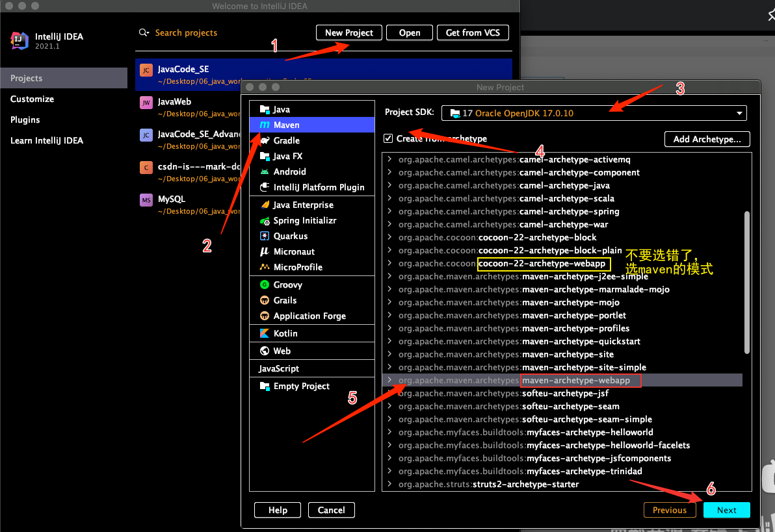775x532 pixels.
Task: Click the MySQL project MS icon
Action: 146,200
